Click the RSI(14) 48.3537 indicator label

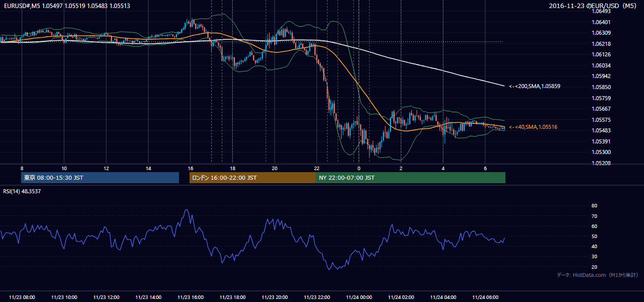click(x=22, y=191)
